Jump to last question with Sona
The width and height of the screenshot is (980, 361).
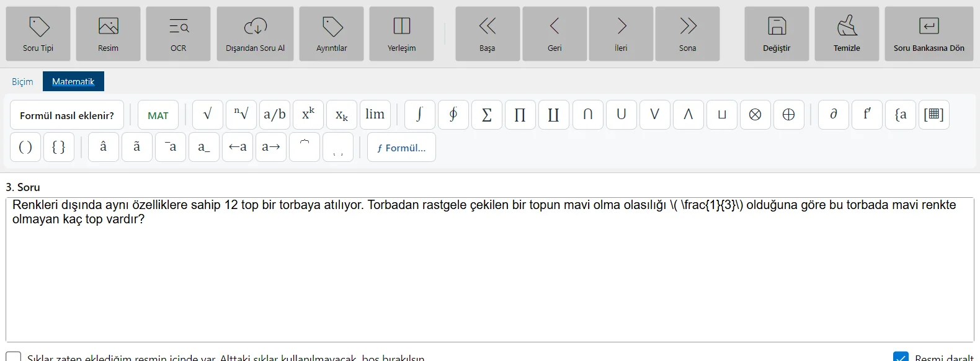687,34
